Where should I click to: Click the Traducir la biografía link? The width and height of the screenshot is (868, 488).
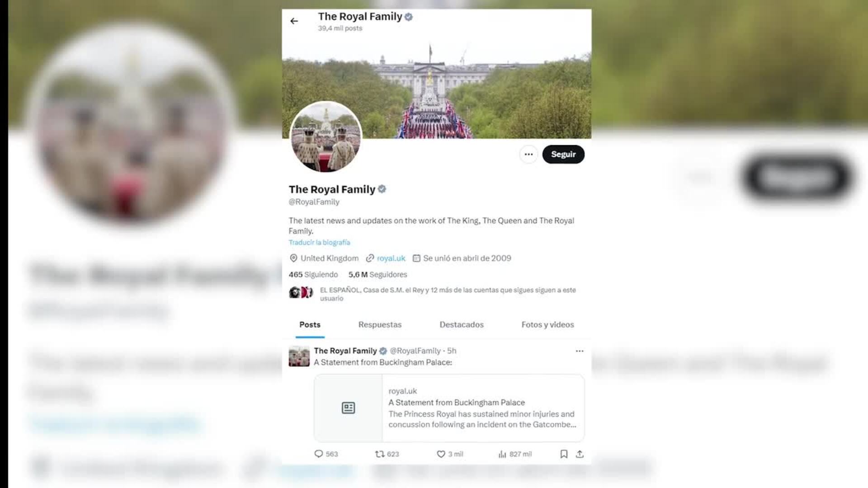(319, 243)
